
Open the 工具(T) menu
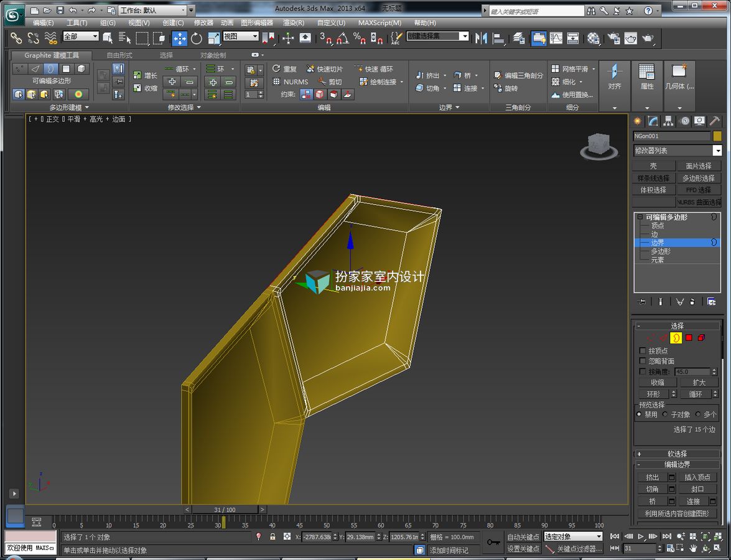pos(77,23)
